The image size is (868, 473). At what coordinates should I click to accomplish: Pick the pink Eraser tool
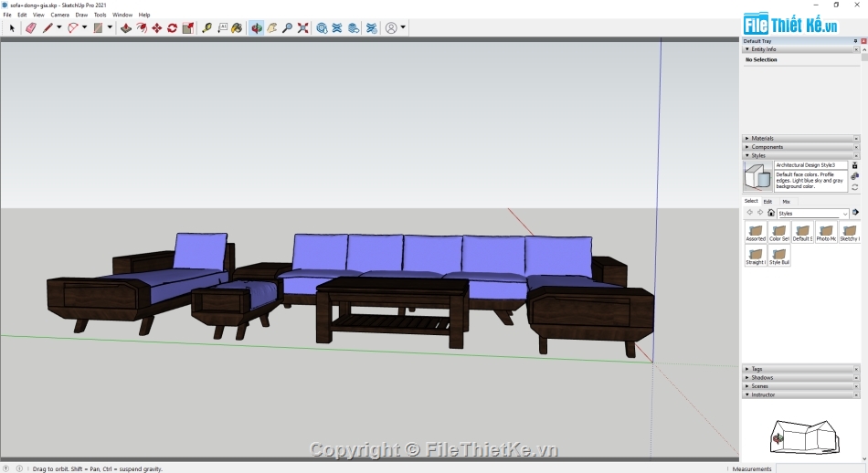pos(31,27)
